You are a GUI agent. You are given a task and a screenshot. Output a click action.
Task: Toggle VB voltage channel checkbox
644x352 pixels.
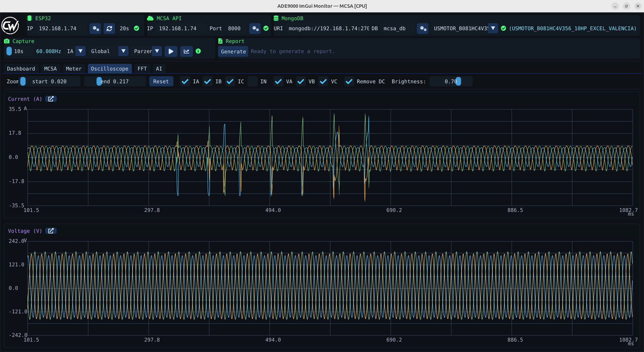point(301,82)
